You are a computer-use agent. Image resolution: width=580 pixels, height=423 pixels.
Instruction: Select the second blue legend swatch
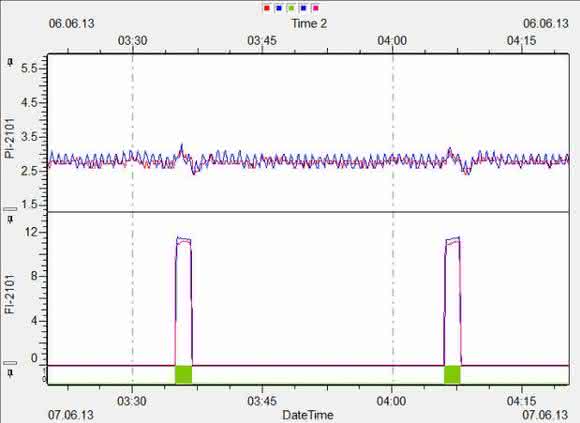coord(303,8)
